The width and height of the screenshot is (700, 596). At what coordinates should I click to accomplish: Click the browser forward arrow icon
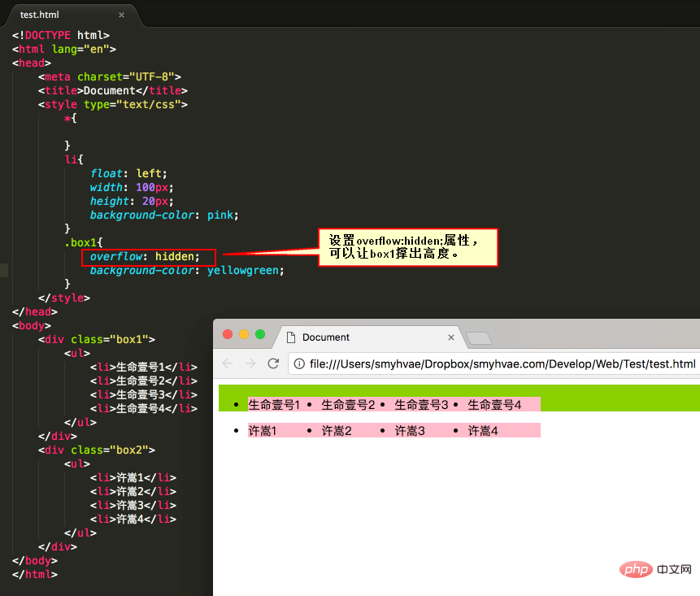click(250, 363)
